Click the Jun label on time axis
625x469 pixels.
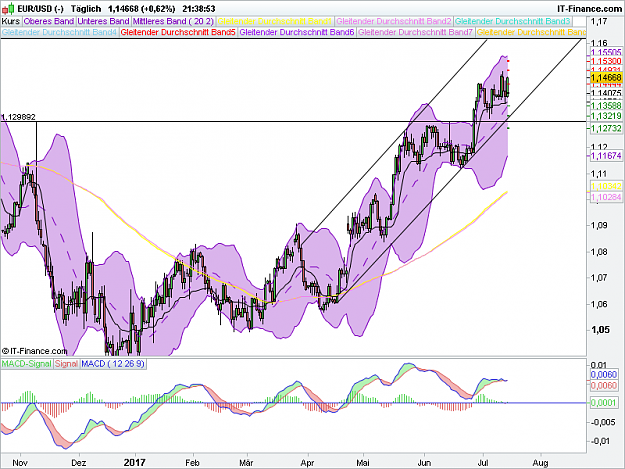coord(424,463)
